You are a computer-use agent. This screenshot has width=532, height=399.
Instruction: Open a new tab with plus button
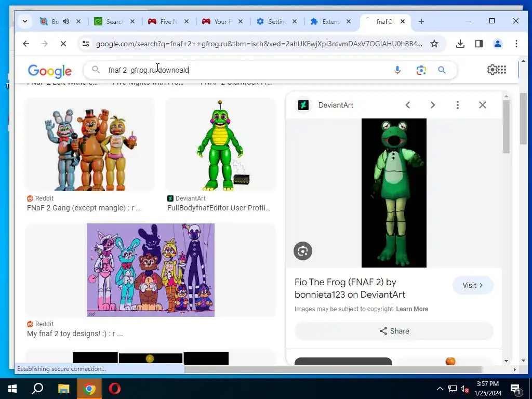421,21
